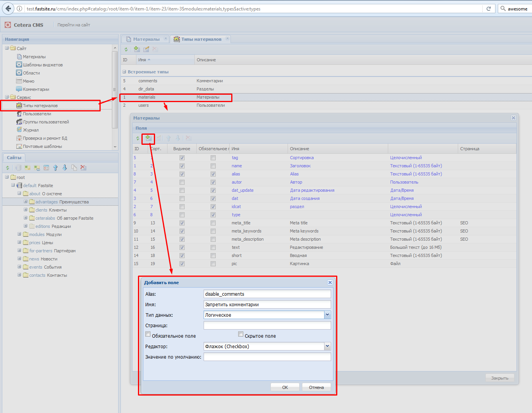
Task: Follow the Перейти на сайт link
Action: pos(74,25)
